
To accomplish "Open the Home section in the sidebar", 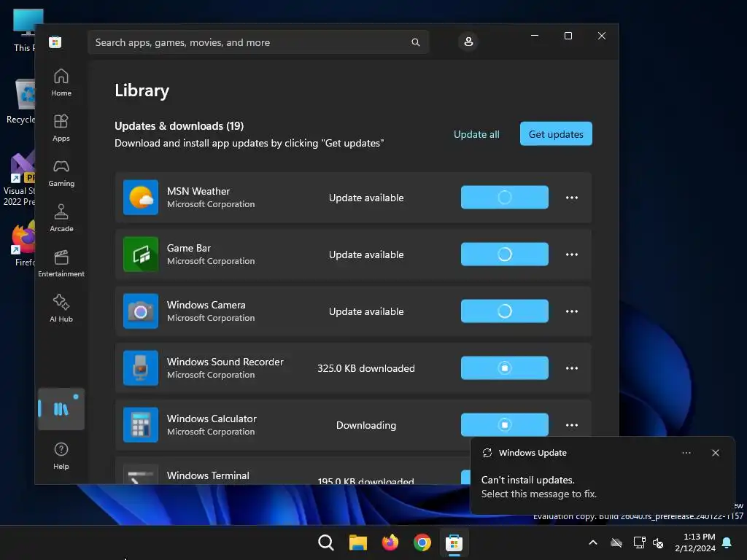I will [61, 82].
